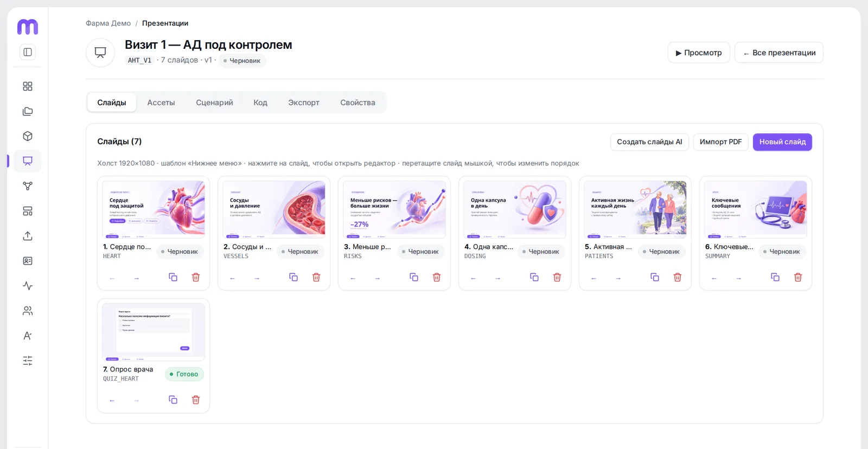Open the activity pulse icon in sidebar
Viewport: 868px width, 449px height.
pos(28,286)
